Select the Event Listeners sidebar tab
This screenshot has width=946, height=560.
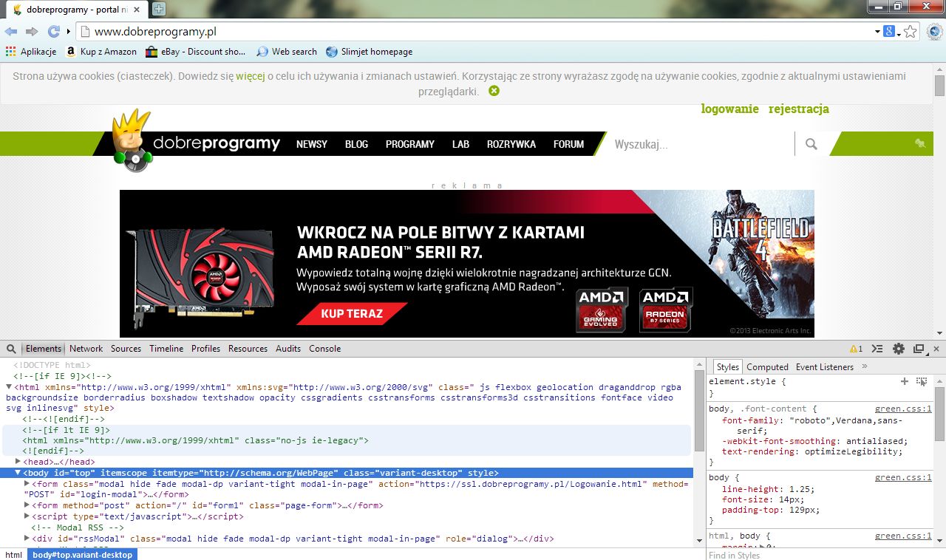tap(825, 367)
